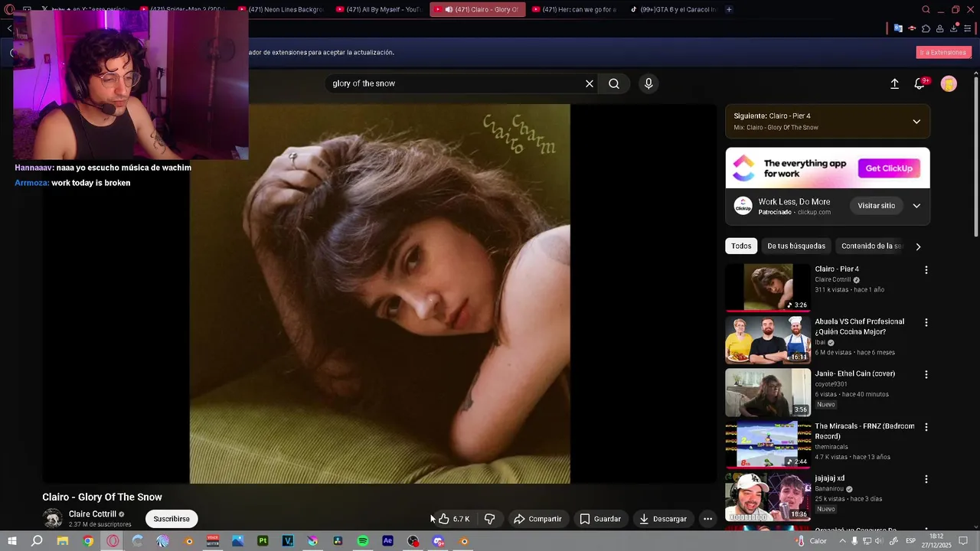Open Janie- Ethel Cain (cover) video title
The height and width of the screenshot is (551, 980).
pos(854,373)
